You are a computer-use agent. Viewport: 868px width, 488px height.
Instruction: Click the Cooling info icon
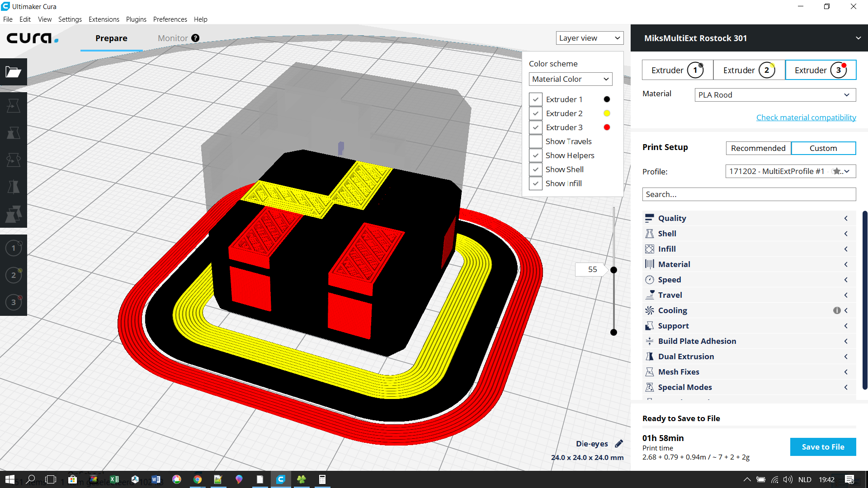pos(837,310)
